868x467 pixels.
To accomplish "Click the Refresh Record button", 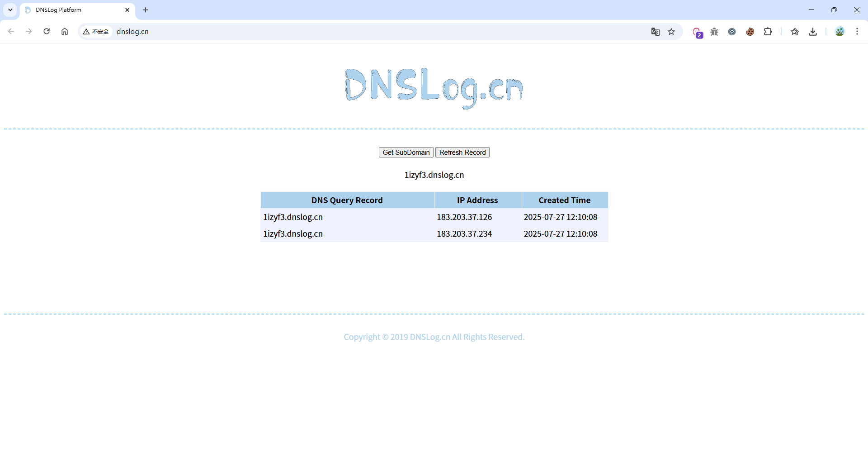I will [x=462, y=152].
